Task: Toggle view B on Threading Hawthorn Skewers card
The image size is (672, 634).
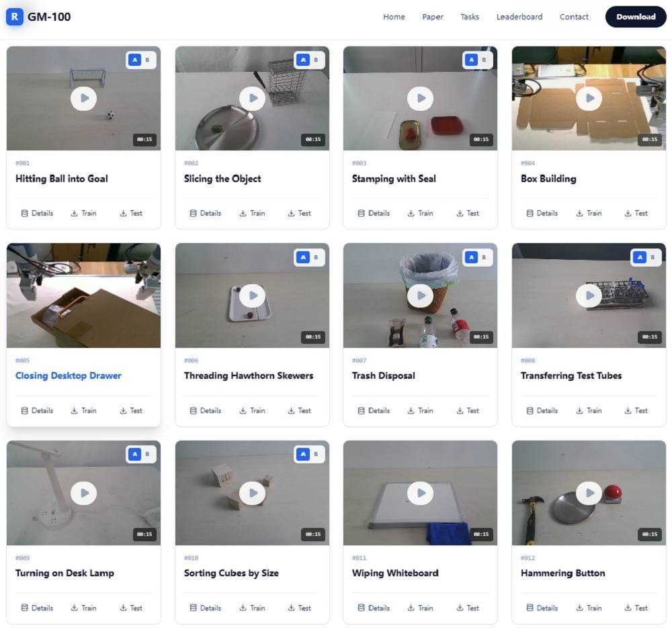Action: (316, 257)
